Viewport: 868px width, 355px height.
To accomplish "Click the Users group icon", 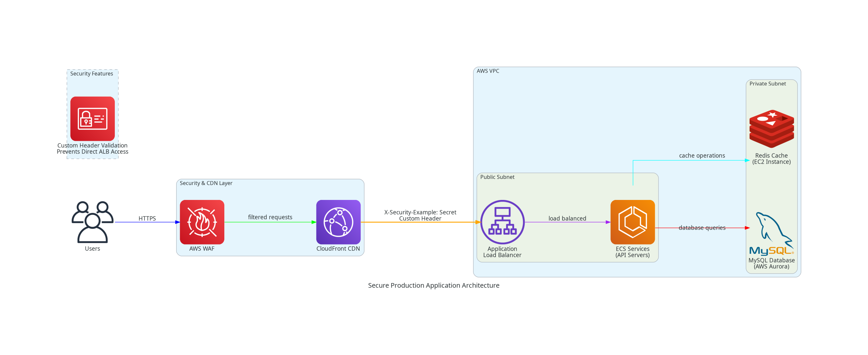I will point(92,222).
